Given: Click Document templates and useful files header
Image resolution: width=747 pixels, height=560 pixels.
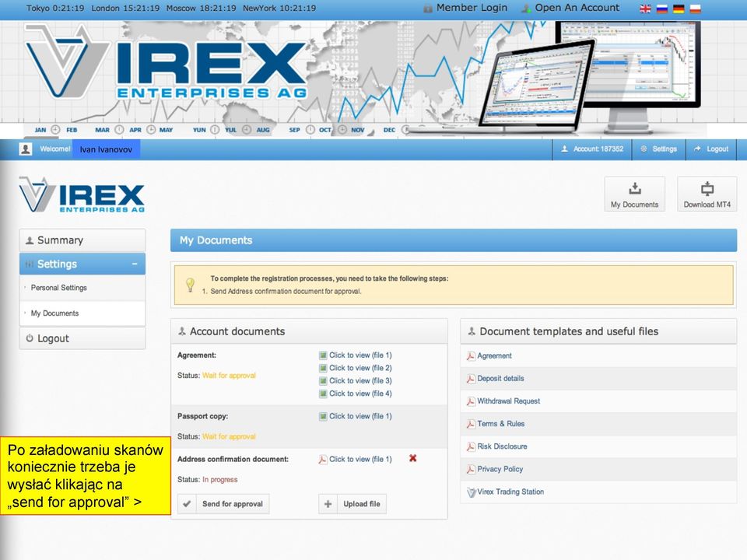Looking at the screenshot, I should [598, 331].
